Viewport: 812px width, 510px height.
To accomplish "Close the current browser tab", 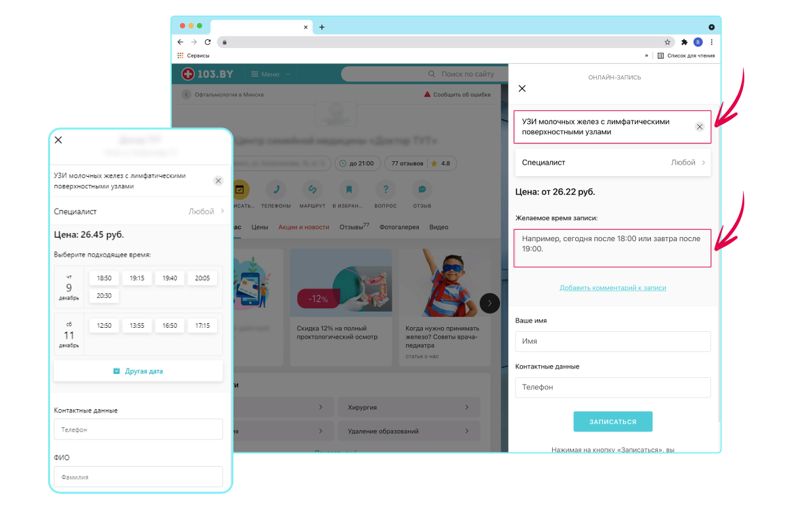I will 306,27.
